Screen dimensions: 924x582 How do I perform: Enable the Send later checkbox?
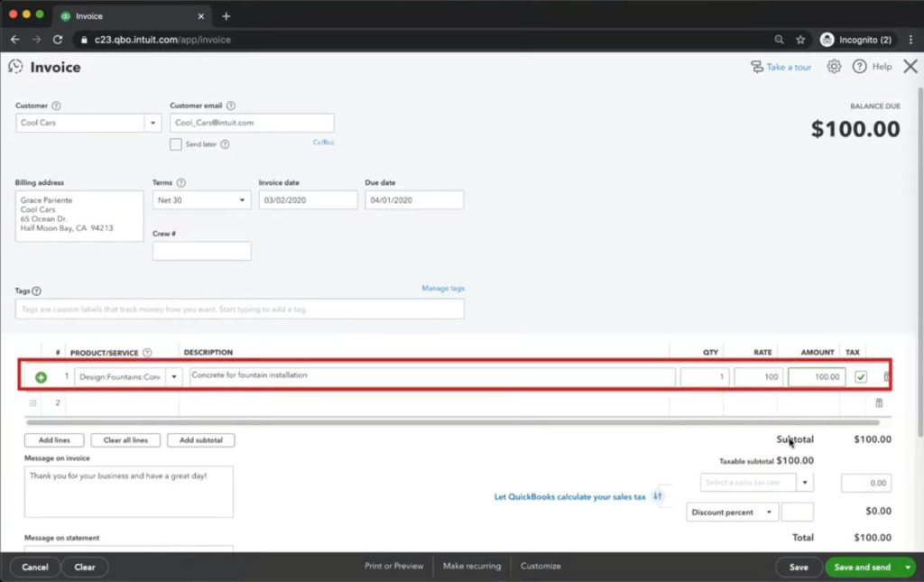point(176,144)
